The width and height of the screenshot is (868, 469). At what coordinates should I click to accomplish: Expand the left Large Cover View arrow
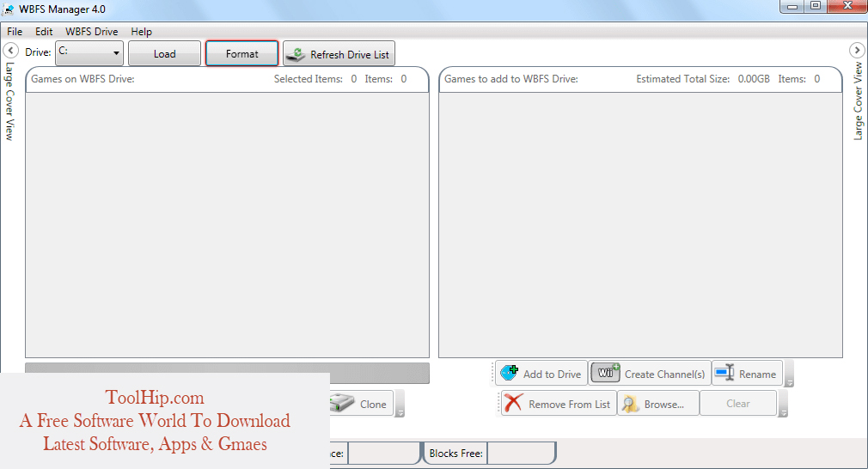[10, 51]
